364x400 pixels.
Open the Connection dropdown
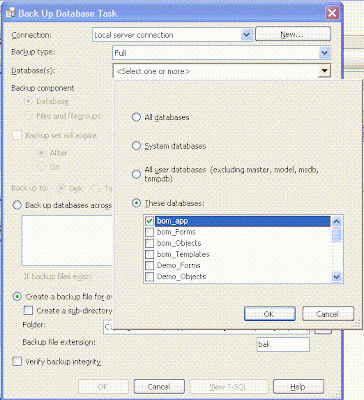pos(246,35)
